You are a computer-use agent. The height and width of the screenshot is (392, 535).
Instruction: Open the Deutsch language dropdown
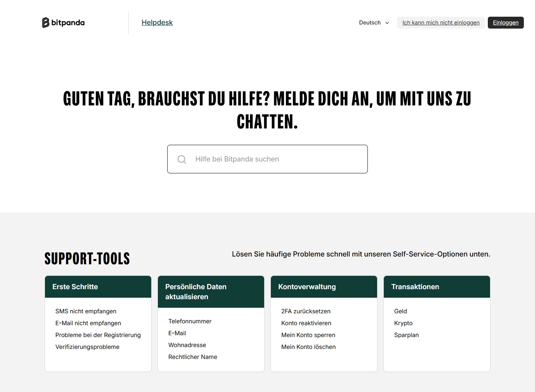click(x=374, y=23)
